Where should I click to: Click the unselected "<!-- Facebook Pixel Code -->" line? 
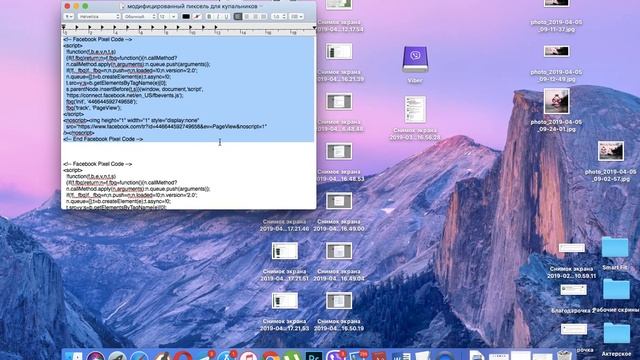pyautogui.click(x=98, y=164)
